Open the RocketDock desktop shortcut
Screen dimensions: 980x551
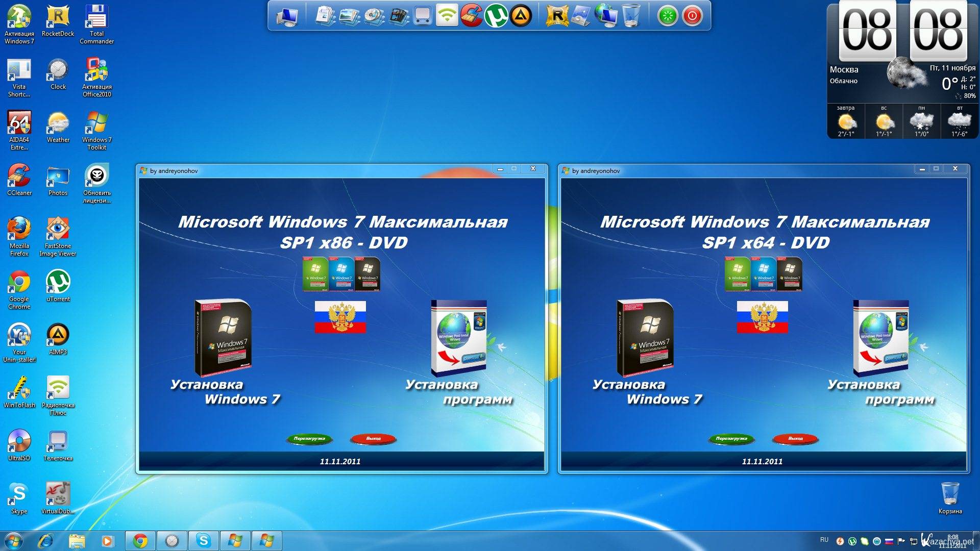coord(58,21)
